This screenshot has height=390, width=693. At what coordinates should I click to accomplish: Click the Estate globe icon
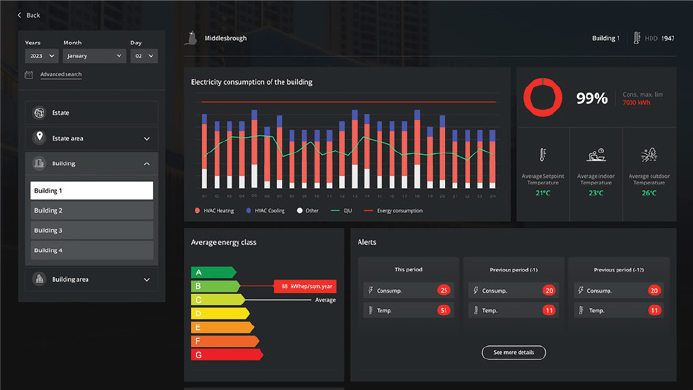pyautogui.click(x=39, y=113)
